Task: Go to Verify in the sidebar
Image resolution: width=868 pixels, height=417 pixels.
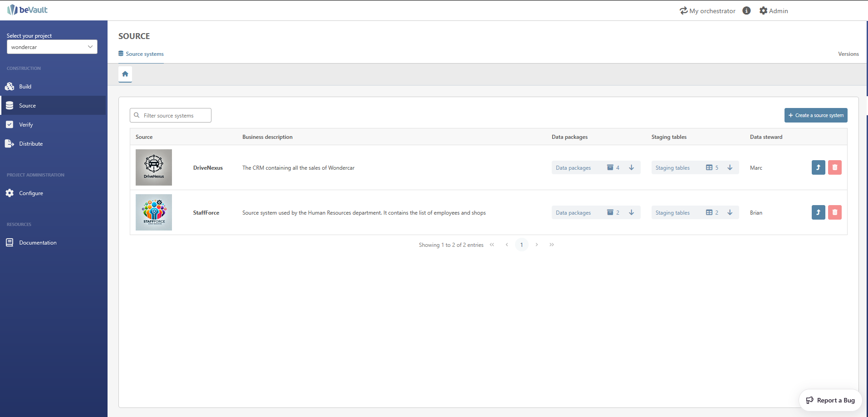Action: 26,125
